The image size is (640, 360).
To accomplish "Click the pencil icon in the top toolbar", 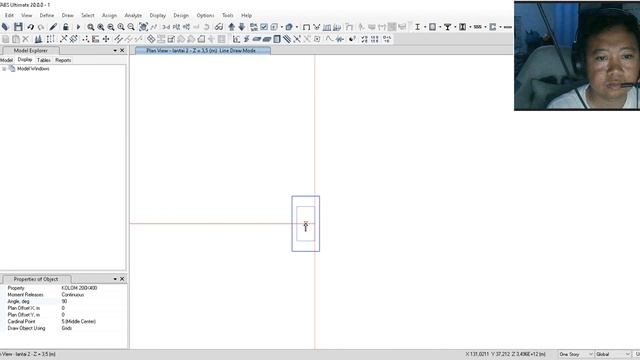I will click(x=53, y=27).
